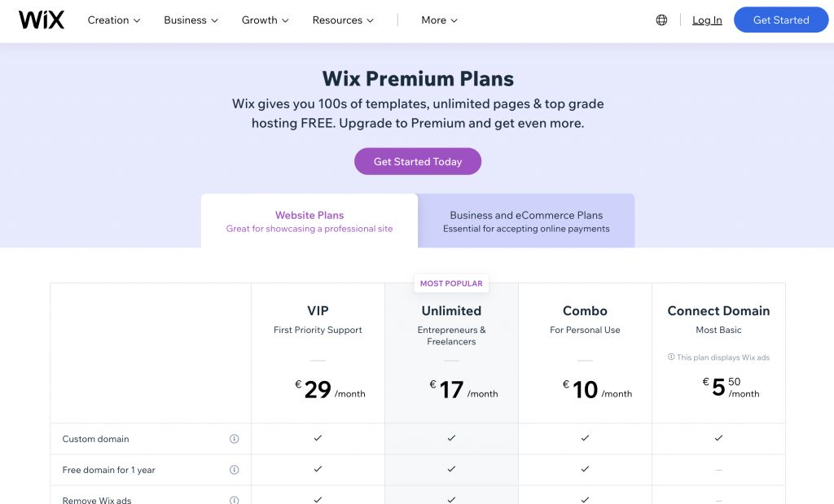The height and width of the screenshot is (504, 834).
Task: Click Combo plan's Free domain checkmark
Action: [585, 469]
